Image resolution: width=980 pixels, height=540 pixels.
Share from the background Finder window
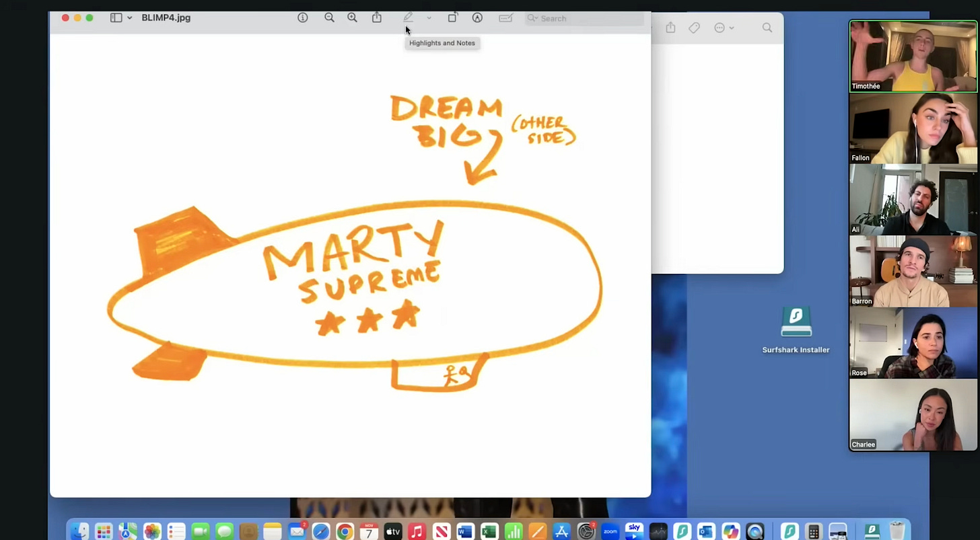click(x=670, y=28)
